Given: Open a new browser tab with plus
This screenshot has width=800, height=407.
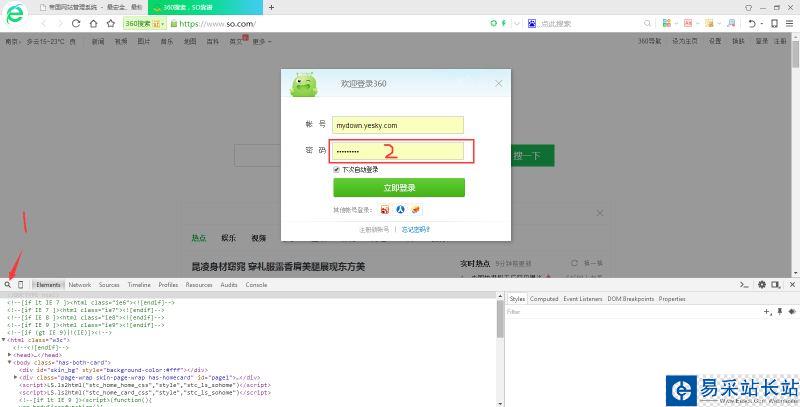Looking at the screenshot, I should click(x=271, y=7).
